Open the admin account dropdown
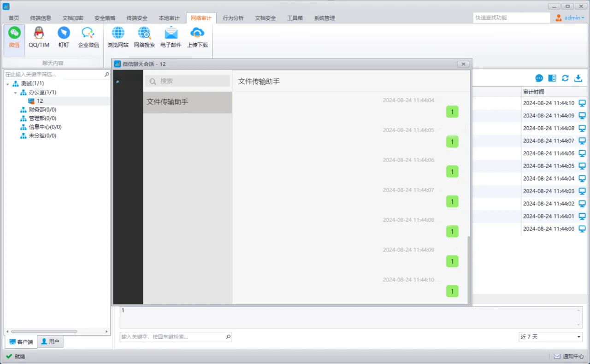This screenshot has height=364, width=590. [570, 18]
